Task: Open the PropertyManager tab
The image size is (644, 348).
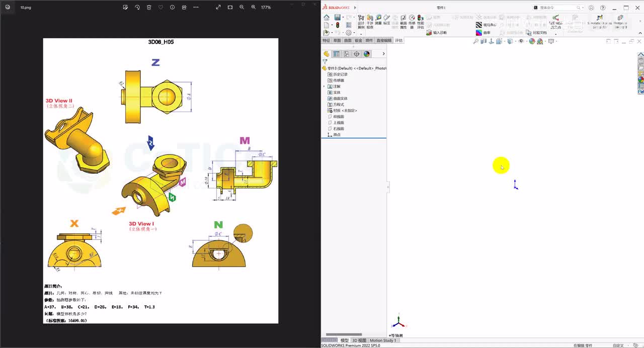Action: click(337, 54)
